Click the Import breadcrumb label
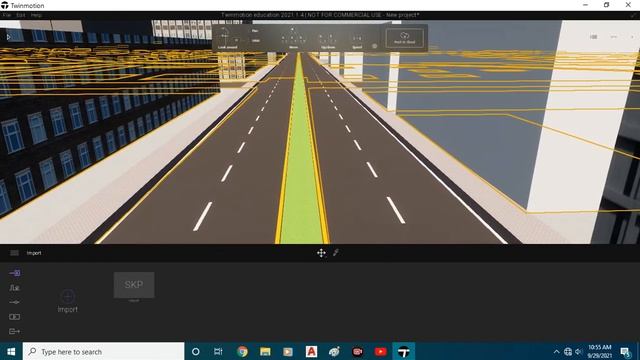This screenshot has height=360, width=640. [34, 253]
